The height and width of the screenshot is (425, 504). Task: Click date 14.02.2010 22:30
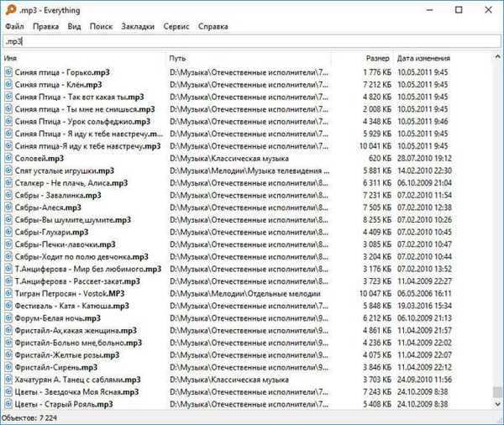tap(424, 171)
